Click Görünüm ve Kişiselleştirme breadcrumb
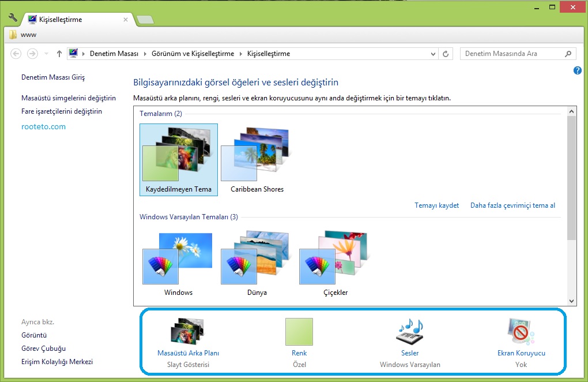 tap(193, 54)
